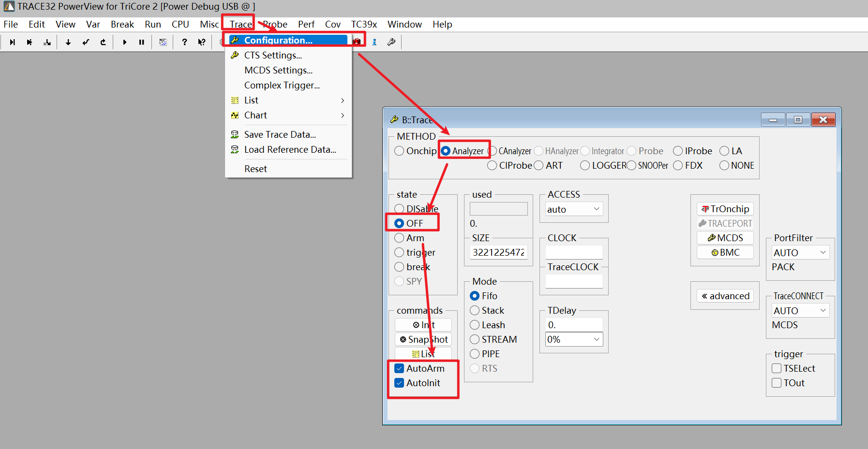Click the Up-level checkmark arrow toolbar icon
This screenshot has height=449, width=868.
(x=86, y=42)
